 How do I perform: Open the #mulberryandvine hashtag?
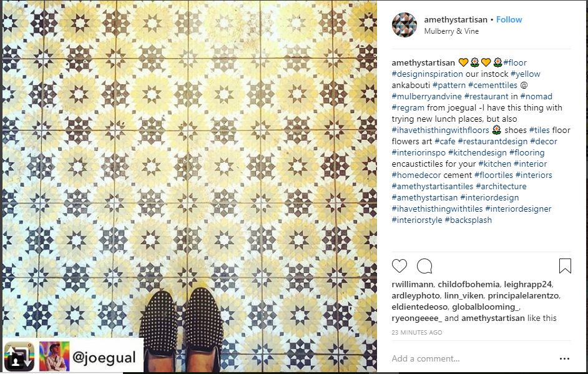click(427, 96)
